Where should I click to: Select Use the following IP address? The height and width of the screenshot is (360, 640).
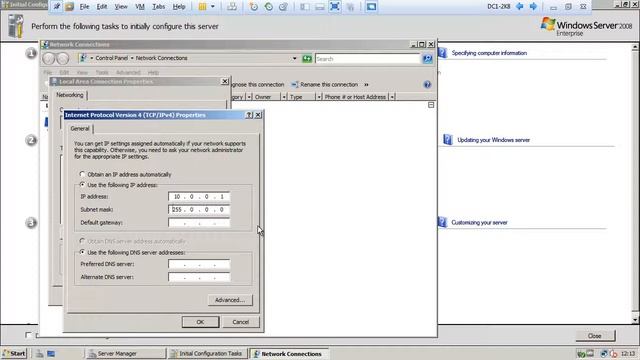point(82,185)
